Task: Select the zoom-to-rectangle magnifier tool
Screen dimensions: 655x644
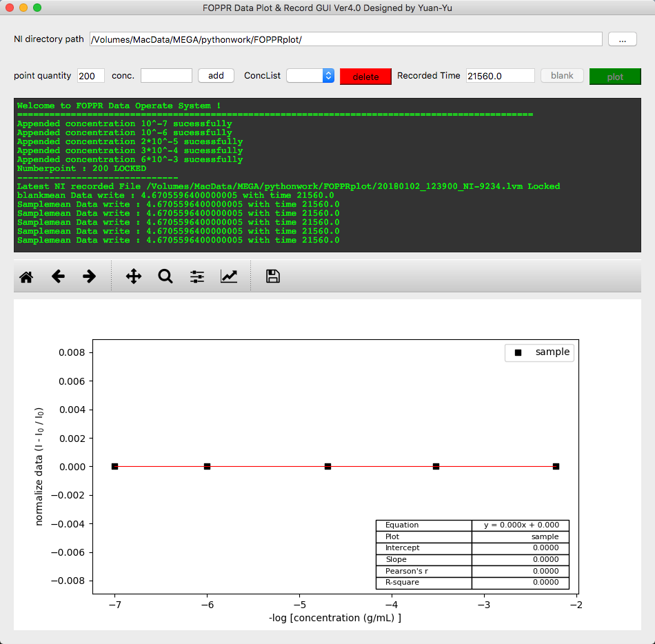Action: [x=165, y=276]
